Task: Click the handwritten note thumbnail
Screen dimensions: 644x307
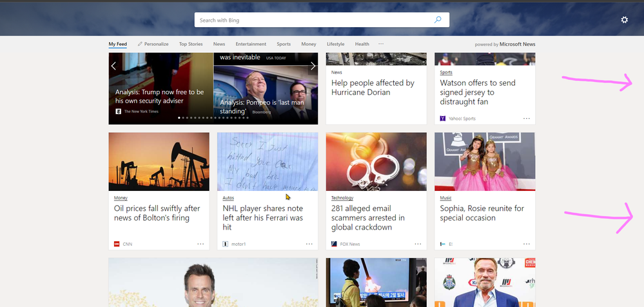Action: (x=268, y=161)
